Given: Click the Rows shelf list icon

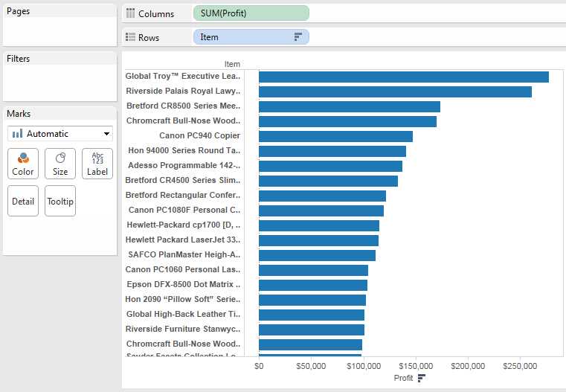Looking at the screenshot, I should point(130,37).
